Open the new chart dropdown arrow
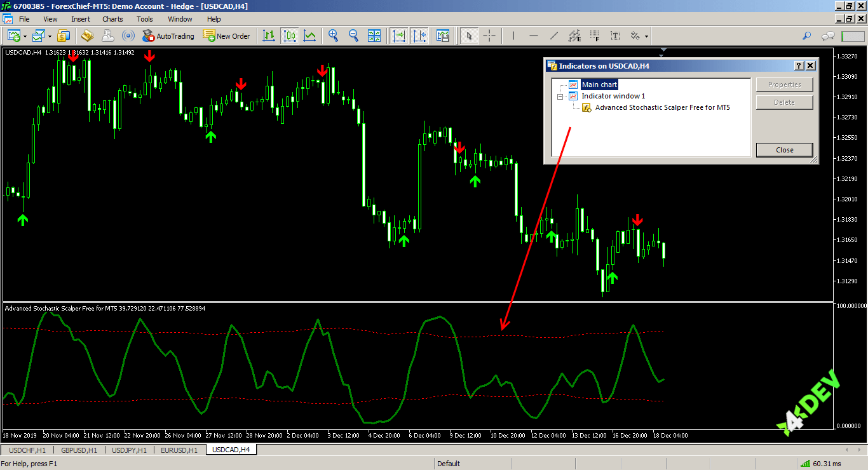The image size is (868, 470). tap(24, 36)
